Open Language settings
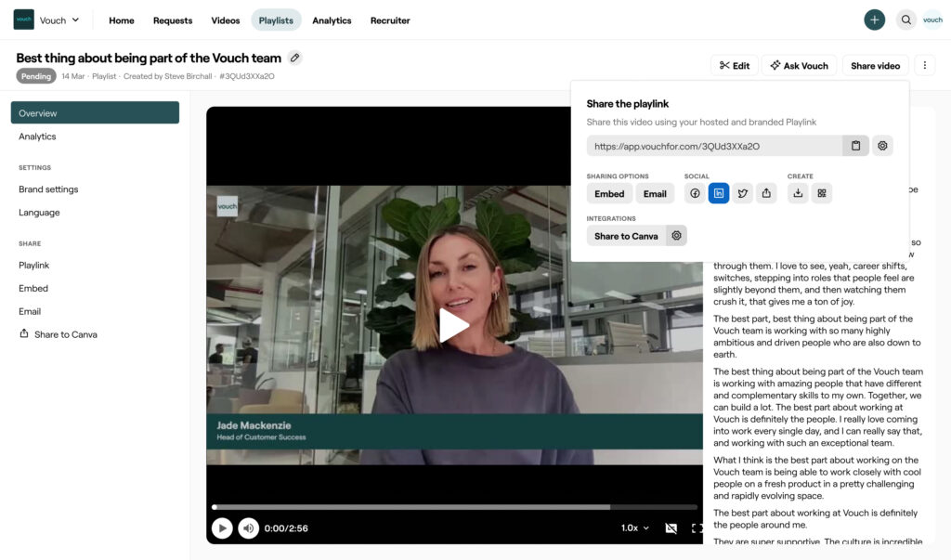The image size is (951, 560). click(39, 213)
